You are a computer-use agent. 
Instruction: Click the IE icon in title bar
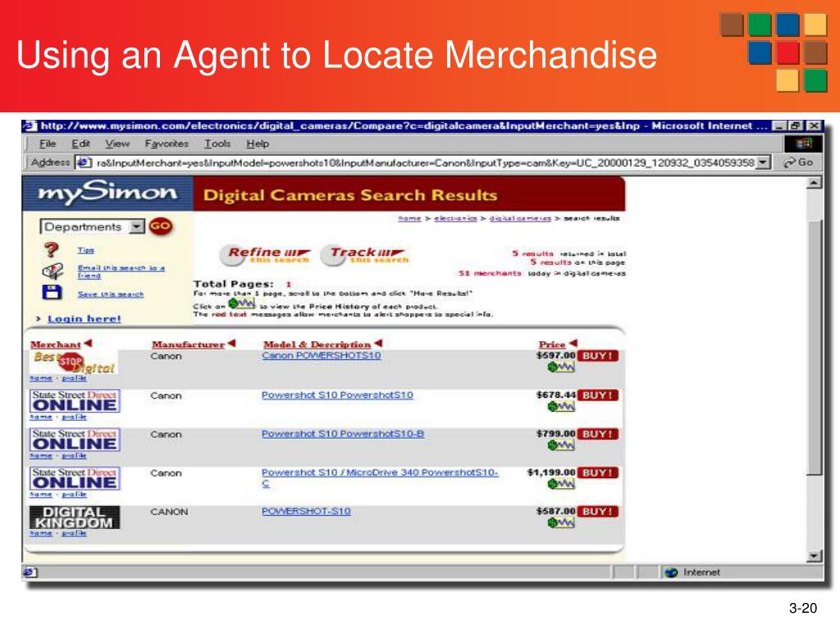[30, 126]
